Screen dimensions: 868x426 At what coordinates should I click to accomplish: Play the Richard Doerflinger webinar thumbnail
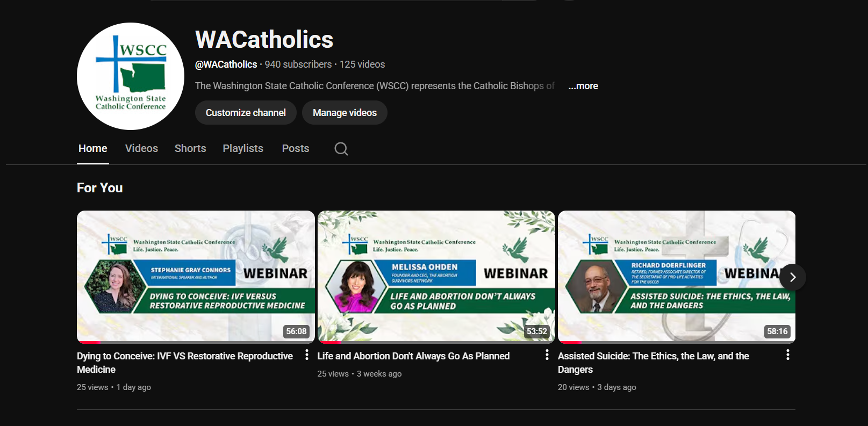[677, 277]
